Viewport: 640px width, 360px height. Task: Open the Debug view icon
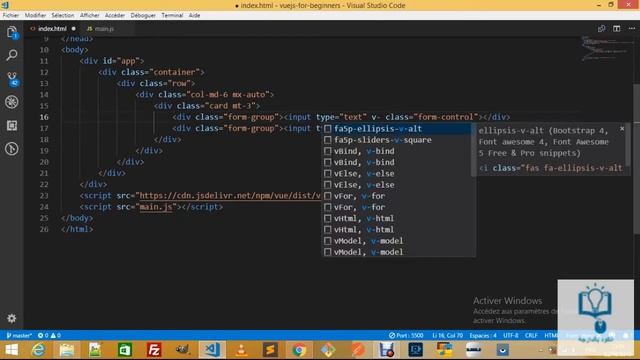(12, 102)
